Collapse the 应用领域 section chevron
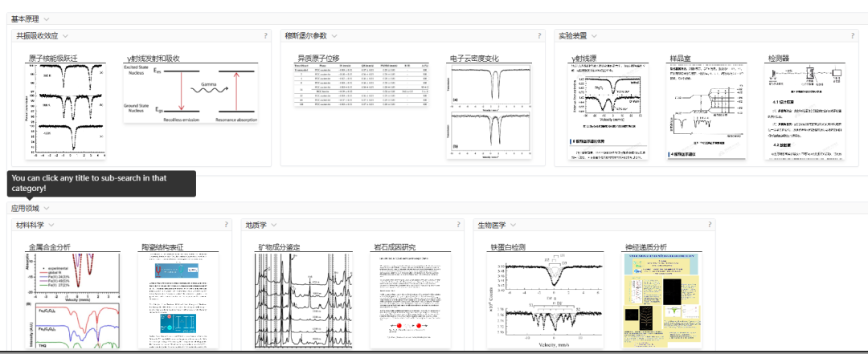The height and width of the screenshot is (354, 868). pyautogui.click(x=47, y=208)
